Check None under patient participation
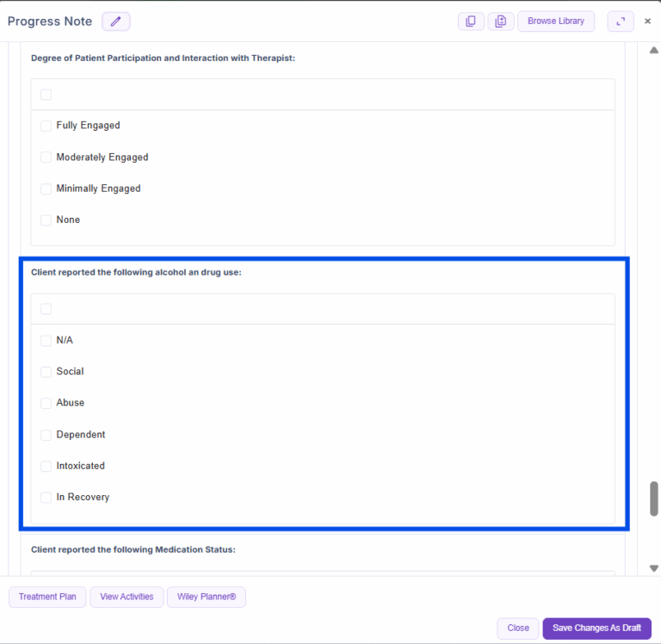Image resolution: width=661 pixels, height=644 pixels. [x=46, y=220]
